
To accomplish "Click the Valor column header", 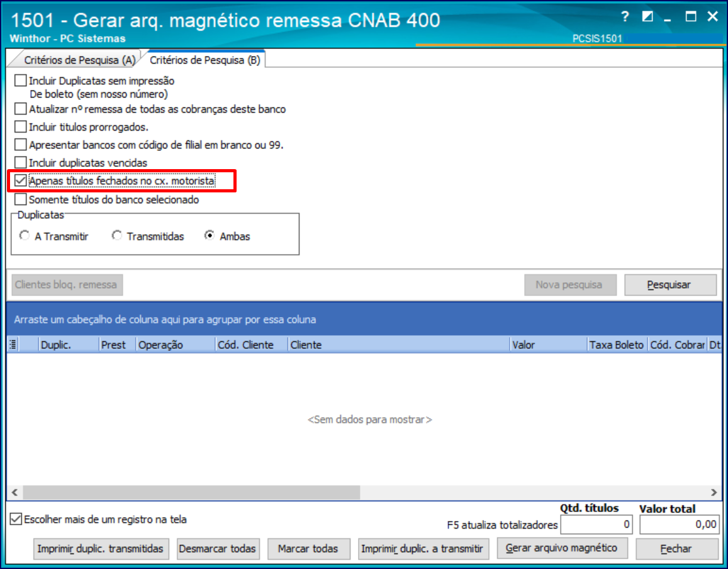I will point(549,345).
